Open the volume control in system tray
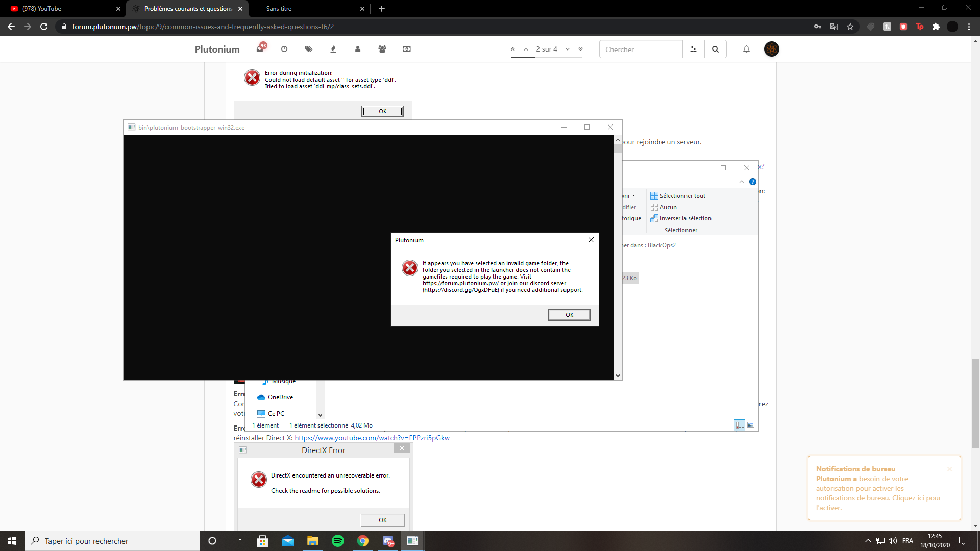Image resolution: width=980 pixels, height=551 pixels. (x=893, y=541)
